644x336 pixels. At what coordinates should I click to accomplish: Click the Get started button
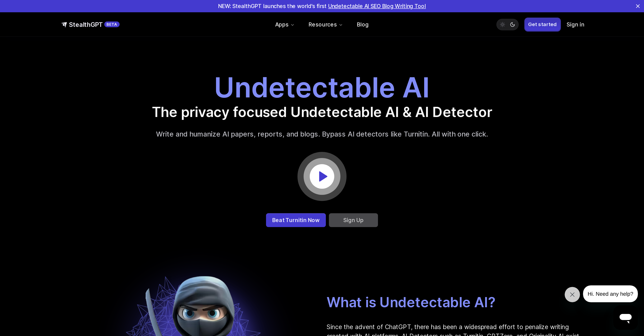pos(542,24)
